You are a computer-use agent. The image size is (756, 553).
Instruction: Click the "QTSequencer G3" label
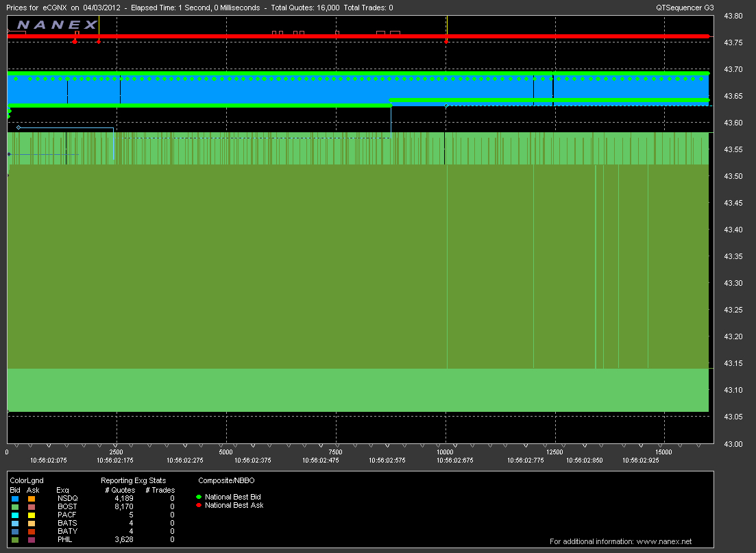[x=685, y=8]
